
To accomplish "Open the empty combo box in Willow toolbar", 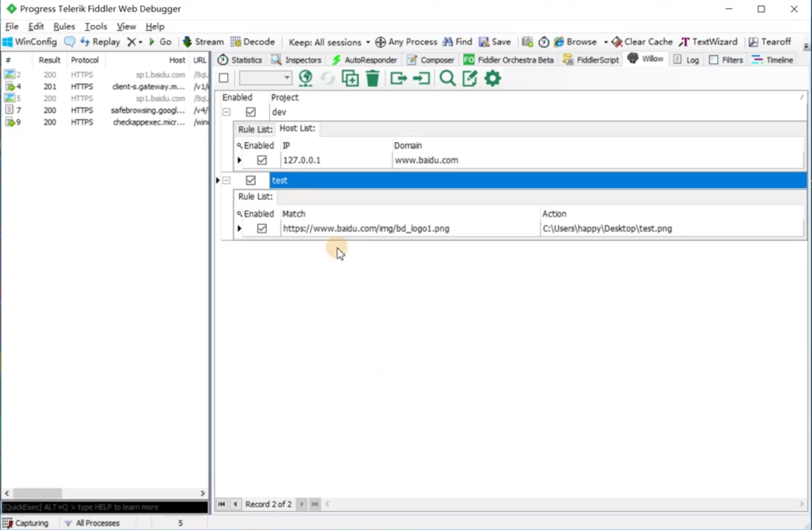I will pos(265,78).
